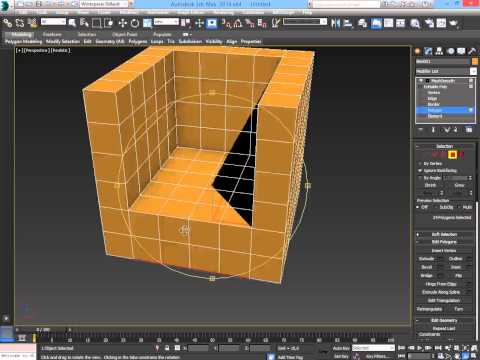Open the Hierarchy command panel tab

click(439, 51)
